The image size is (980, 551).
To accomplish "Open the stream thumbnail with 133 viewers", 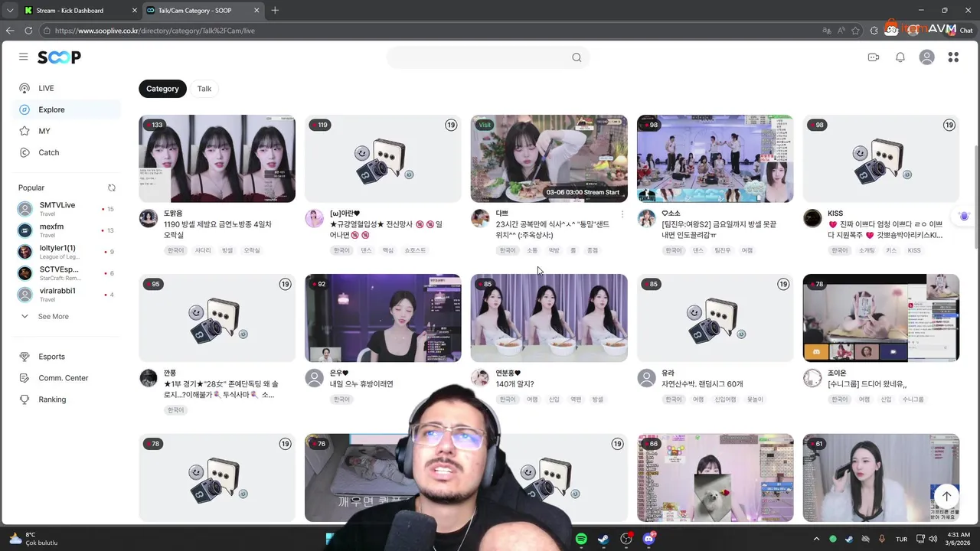I will (217, 158).
